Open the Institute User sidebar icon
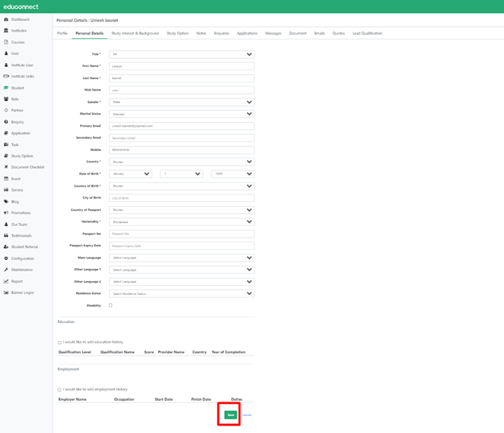The width and height of the screenshot is (504, 433). (6, 65)
